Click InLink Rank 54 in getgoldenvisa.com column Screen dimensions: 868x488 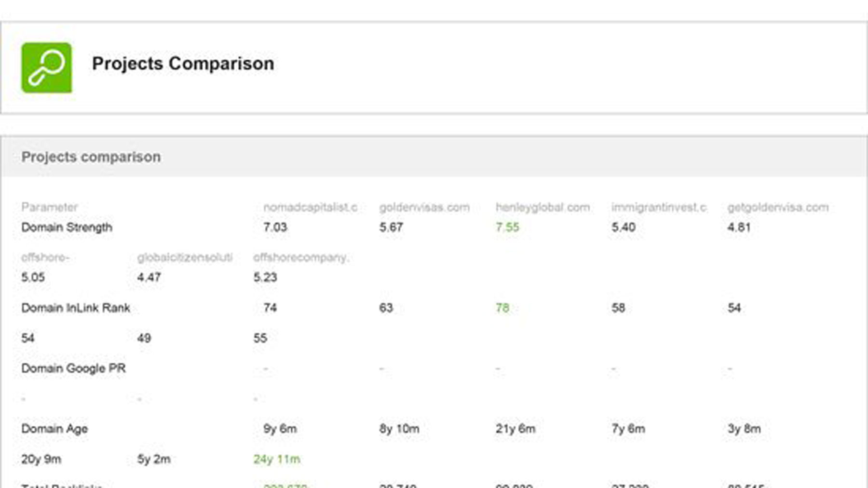[734, 308]
